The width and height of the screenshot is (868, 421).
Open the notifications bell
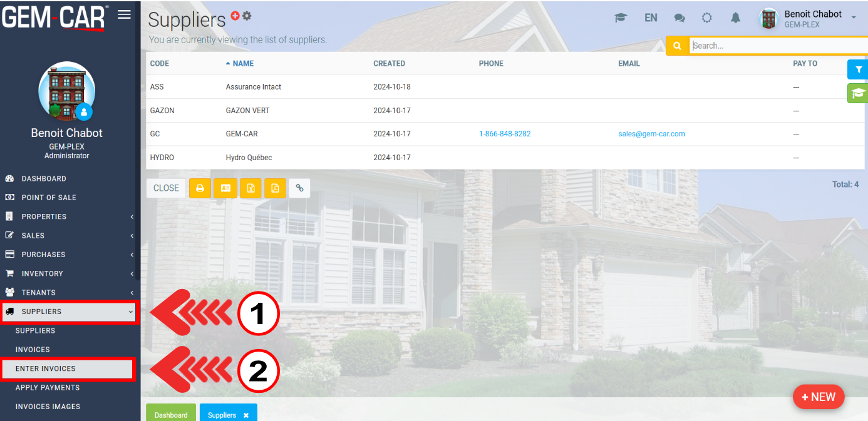[735, 18]
